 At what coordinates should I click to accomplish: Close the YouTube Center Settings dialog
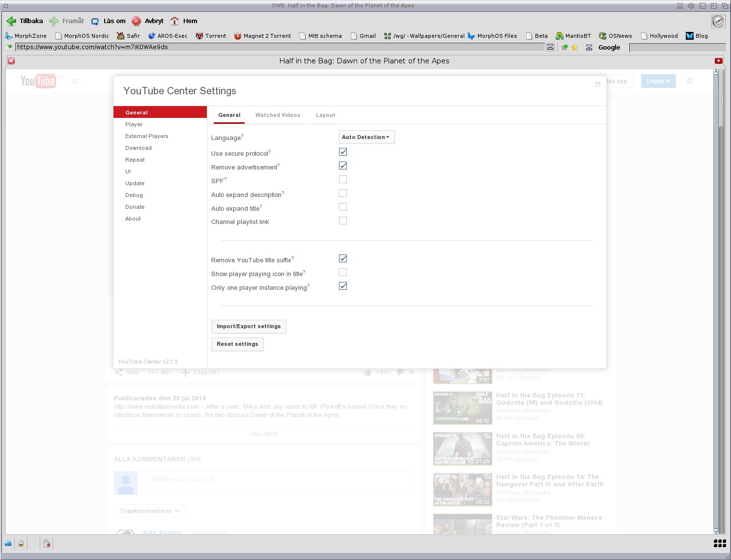(x=598, y=84)
